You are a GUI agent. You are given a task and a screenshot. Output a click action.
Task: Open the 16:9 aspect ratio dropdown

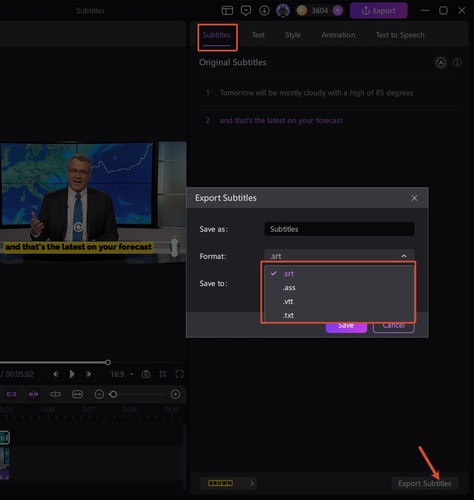point(122,374)
